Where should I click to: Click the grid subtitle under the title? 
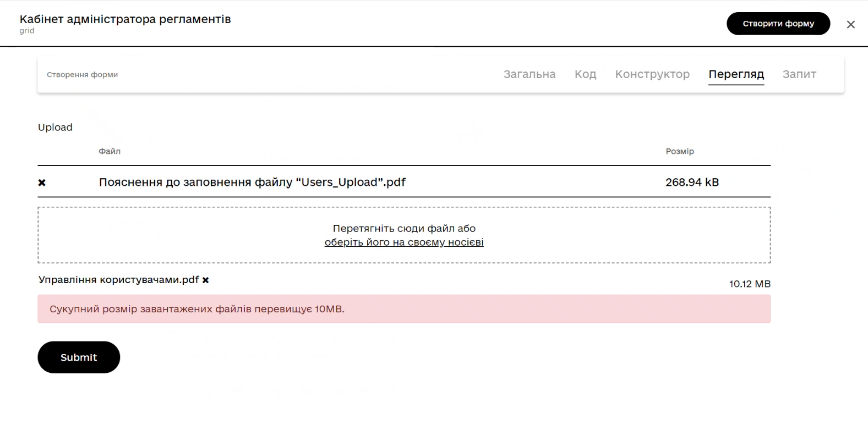[x=26, y=31]
